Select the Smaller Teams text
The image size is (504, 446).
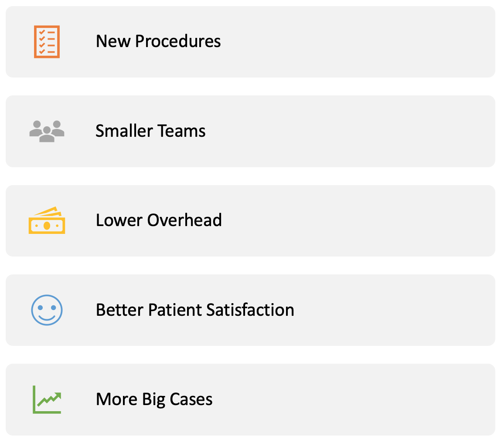tap(150, 131)
